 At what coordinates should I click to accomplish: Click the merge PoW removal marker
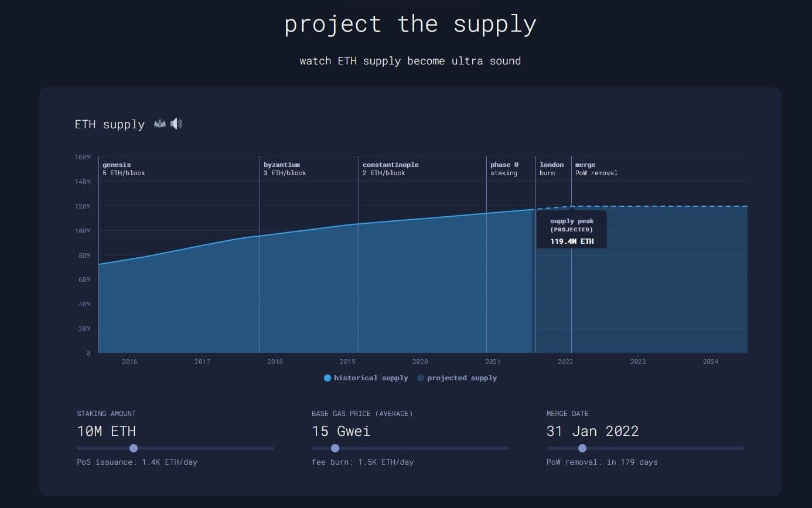coord(596,169)
